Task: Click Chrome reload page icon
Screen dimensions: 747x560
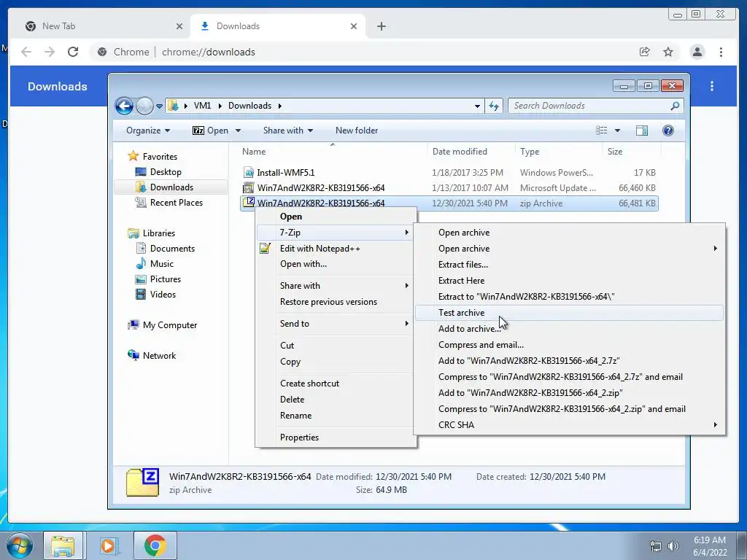Action: pyautogui.click(x=73, y=52)
